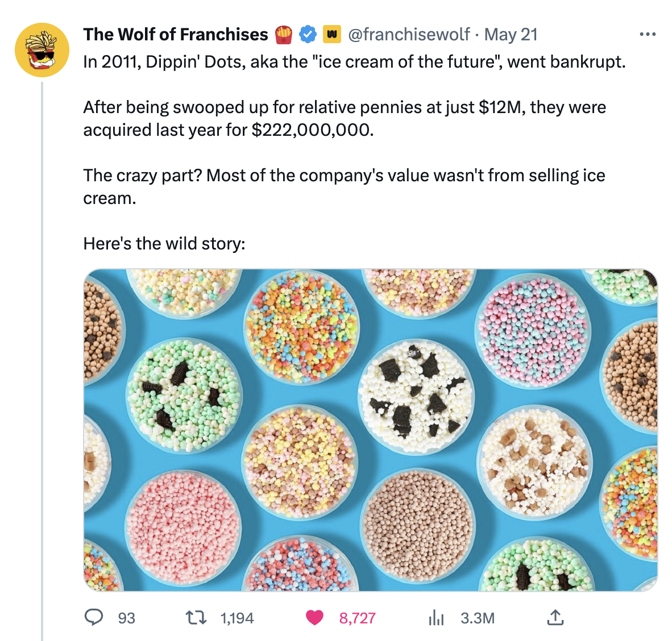The width and height of the screenshot is (672, 641).
Task: Open the @franchisewolf handle link
Action: (409, 34)
